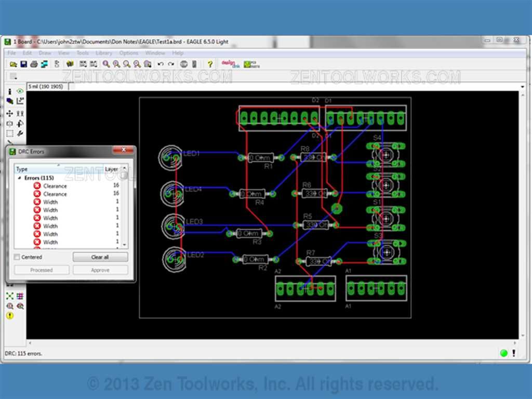Click the Ratsnest tool icon
532x399 pixels.
10,296
